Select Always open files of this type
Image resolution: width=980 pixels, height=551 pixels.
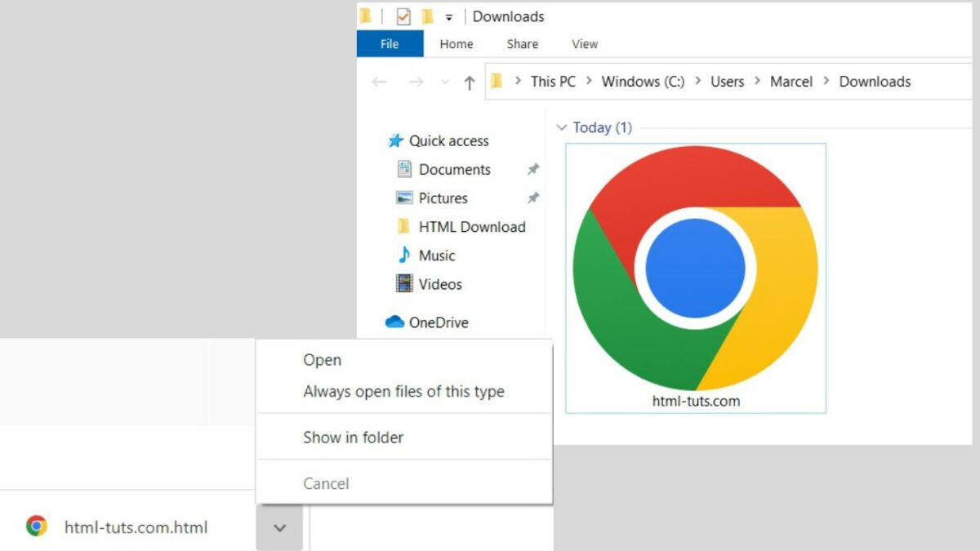(403, 392)
